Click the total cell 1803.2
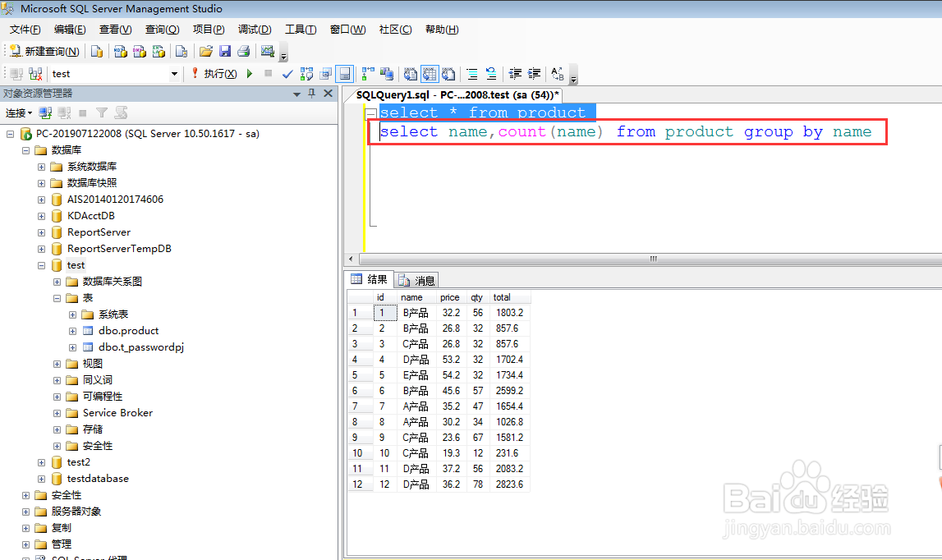 [x=509, y=313]
